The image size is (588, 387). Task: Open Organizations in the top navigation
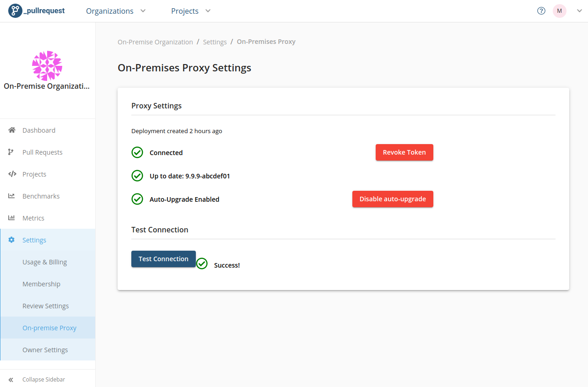coord(110,11)
